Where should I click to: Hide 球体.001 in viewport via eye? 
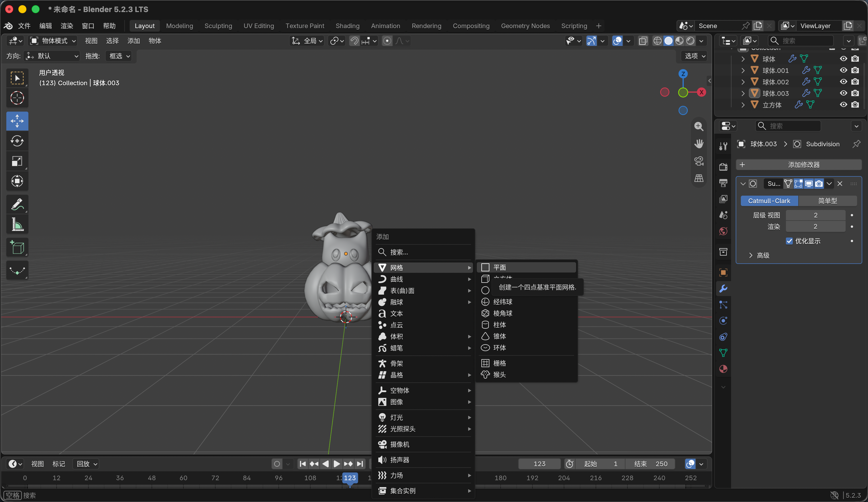point(843,70)
